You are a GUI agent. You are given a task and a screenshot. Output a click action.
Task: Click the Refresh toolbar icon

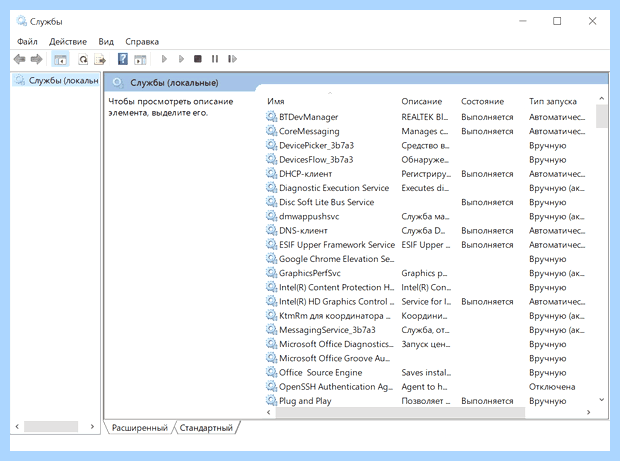pos(83,59)
